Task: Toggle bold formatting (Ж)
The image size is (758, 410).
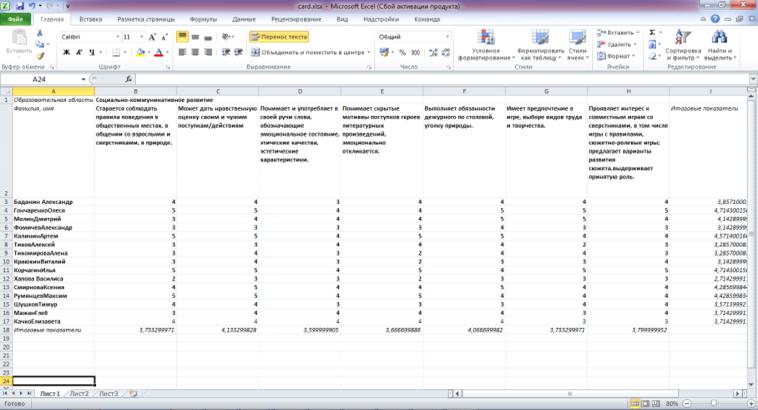Action: (x=63, y=52)
